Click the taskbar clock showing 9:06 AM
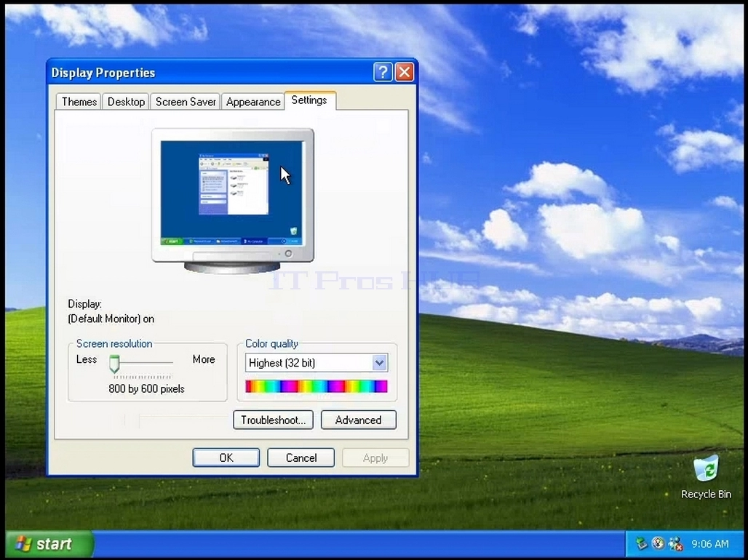This screenshot has height=560, width=748. point(710,544)
